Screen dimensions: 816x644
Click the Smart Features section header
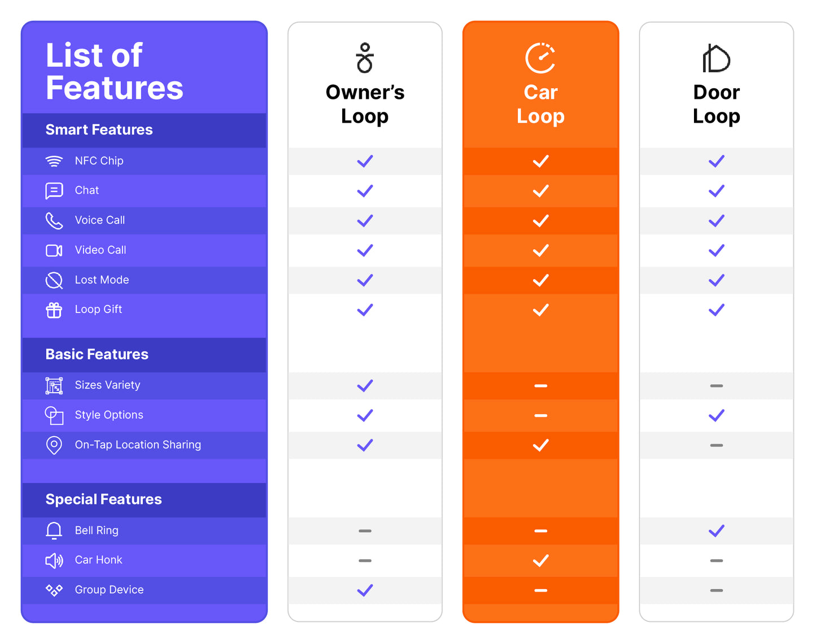99,130
